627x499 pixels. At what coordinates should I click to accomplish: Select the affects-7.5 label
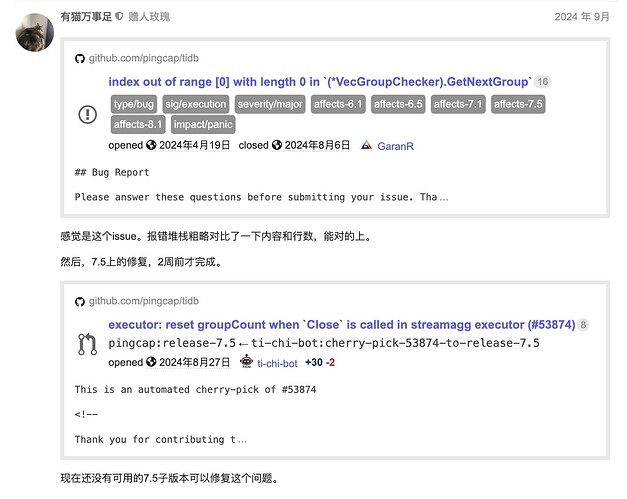(518, 104)
